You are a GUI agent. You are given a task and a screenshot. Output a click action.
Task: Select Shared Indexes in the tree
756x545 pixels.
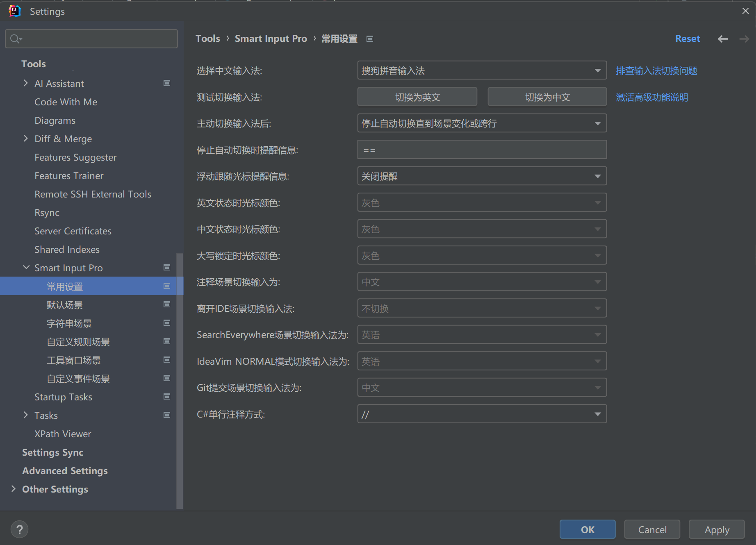coord(67,249)
